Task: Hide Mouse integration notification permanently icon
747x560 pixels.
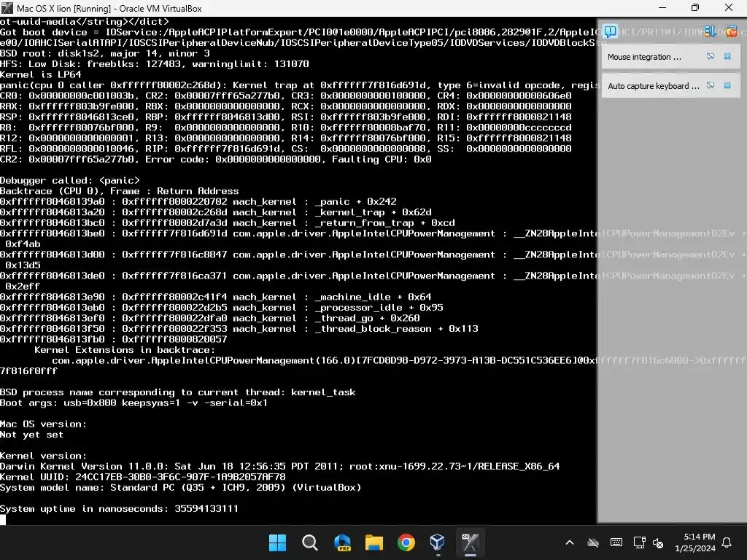Action: [x=711, y=57]
